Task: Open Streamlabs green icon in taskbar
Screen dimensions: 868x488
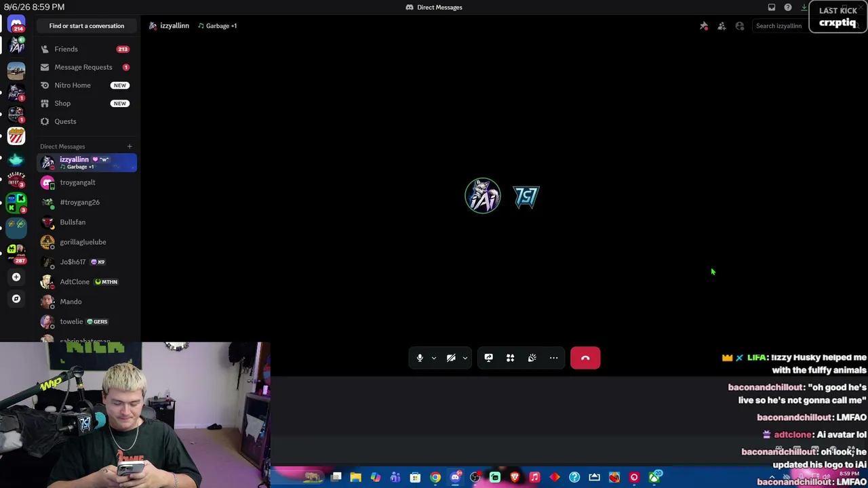Action: click(x=495, y=478)
